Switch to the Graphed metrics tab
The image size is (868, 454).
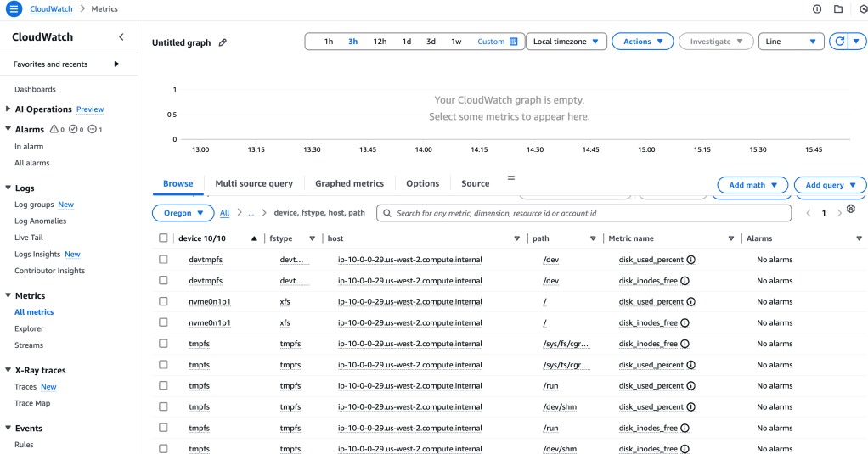point(349,183)
